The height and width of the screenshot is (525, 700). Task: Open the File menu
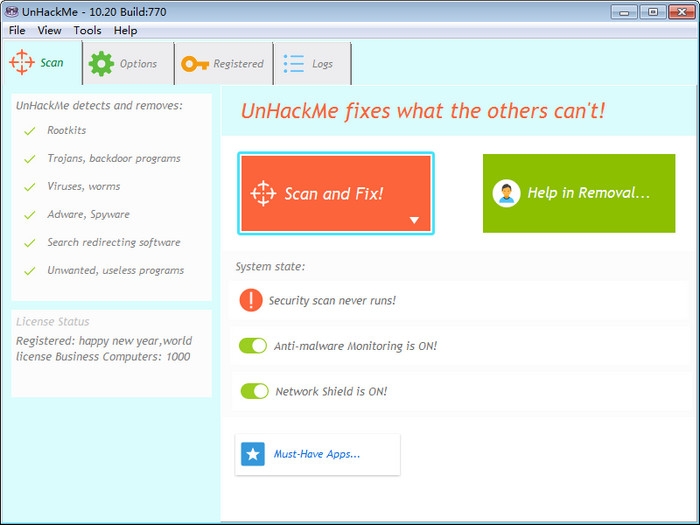17,30
